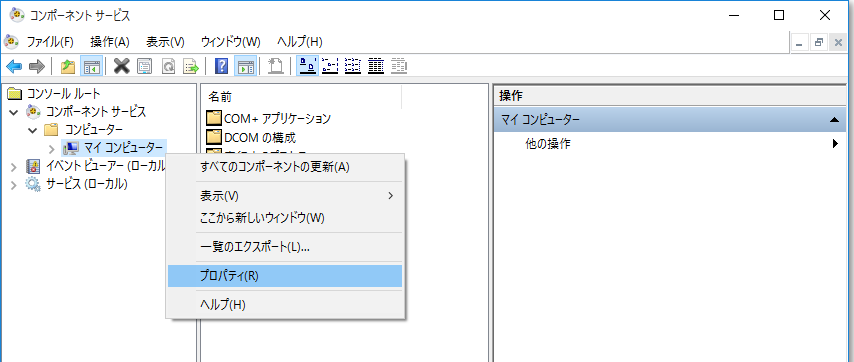The image size is (854, 362).
Task: Select サービス (ローカル) label in tree
Action: pyautogui.click(x=87, y=185)
